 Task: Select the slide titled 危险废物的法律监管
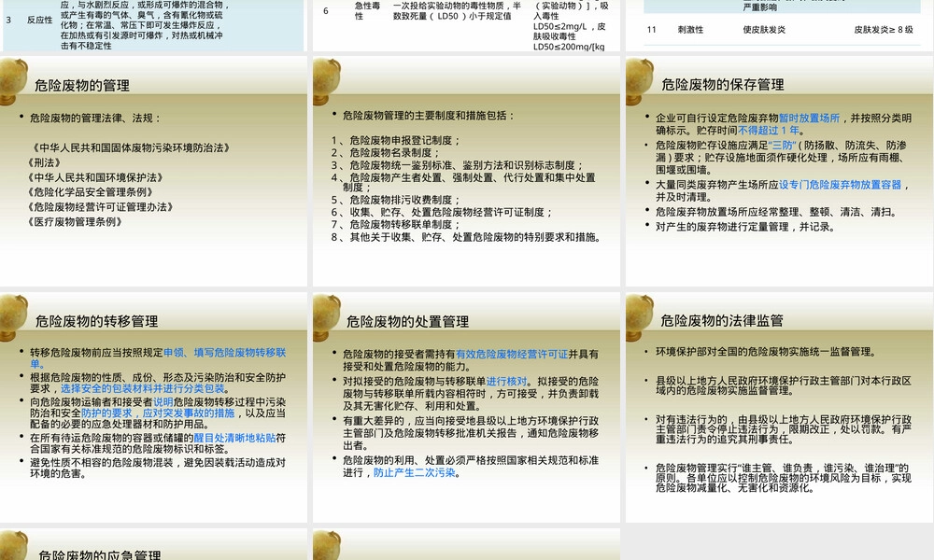(780, 407)
